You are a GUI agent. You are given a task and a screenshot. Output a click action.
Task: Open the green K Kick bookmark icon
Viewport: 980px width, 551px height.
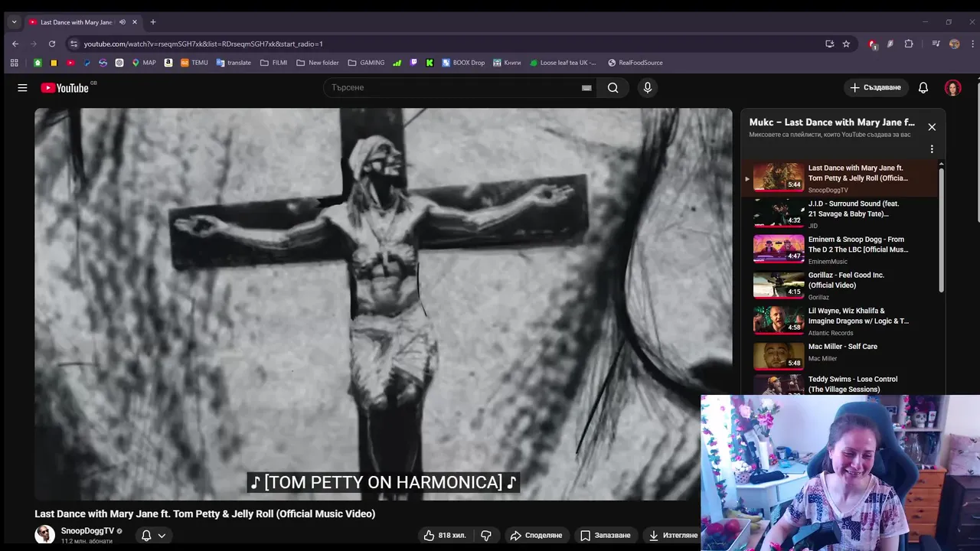(430, 63)
